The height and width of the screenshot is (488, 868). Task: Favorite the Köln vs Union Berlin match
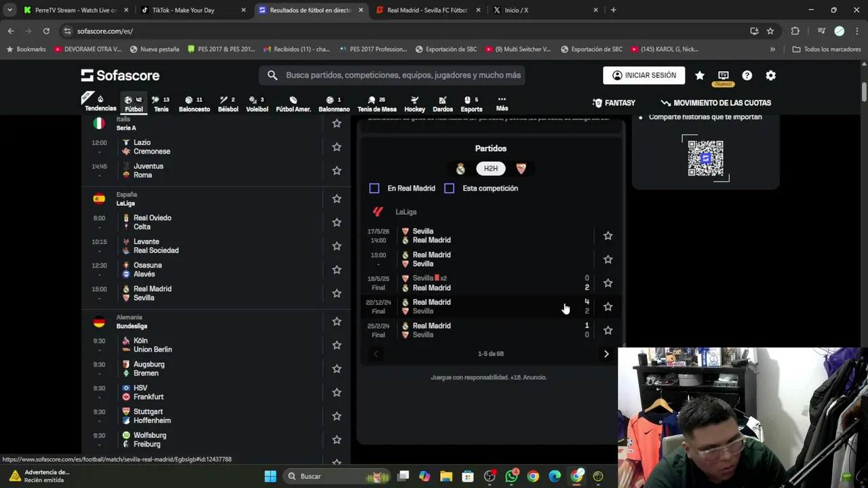pyautogui.click(x=336, y=345)
